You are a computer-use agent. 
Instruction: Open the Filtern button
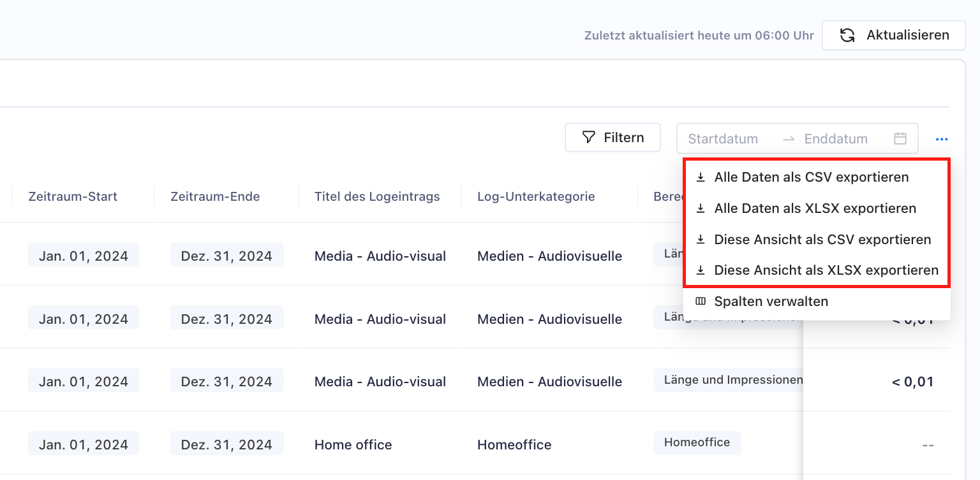(x=612, y=138)
